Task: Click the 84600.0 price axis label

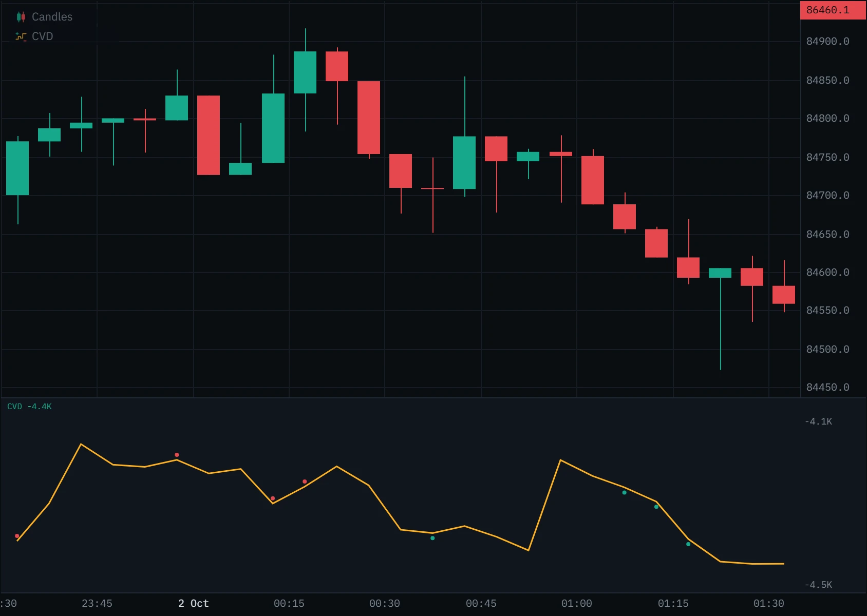Action: click(x=827, y=272)
